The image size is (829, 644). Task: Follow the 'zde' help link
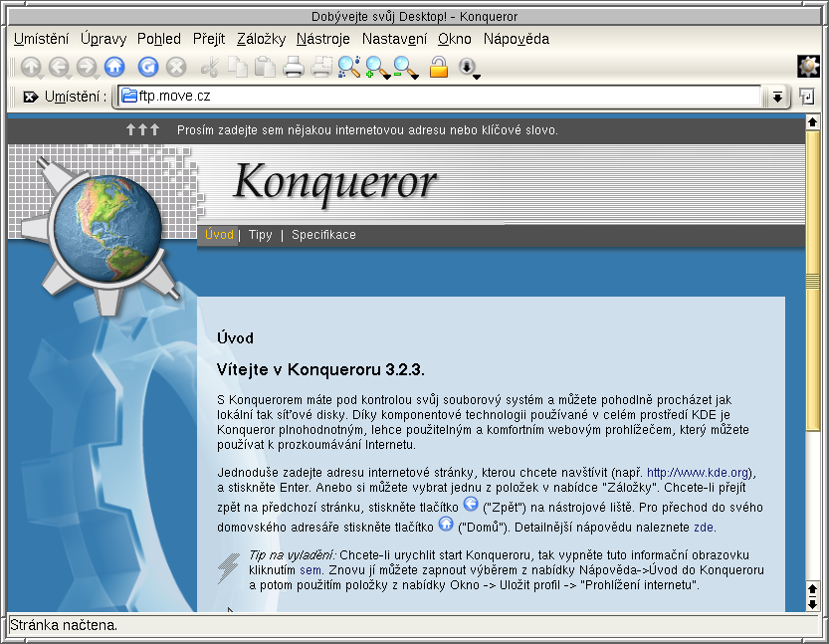(705, 528)
